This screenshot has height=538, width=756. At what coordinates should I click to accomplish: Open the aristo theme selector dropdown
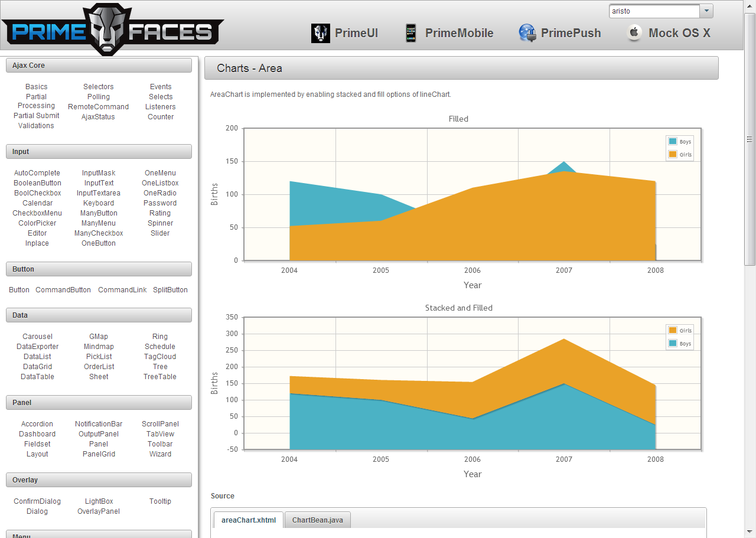click(706, 11)
